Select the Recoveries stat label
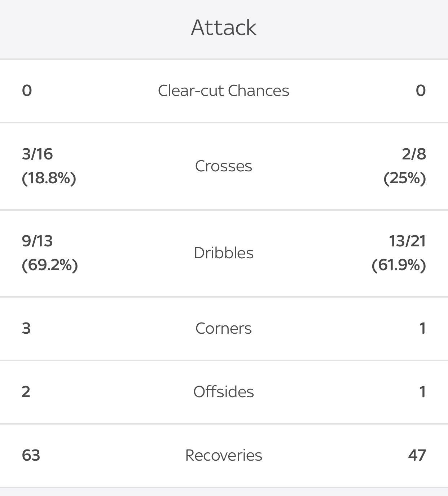This screenshot has height=496, width=448. click(224, 455)
